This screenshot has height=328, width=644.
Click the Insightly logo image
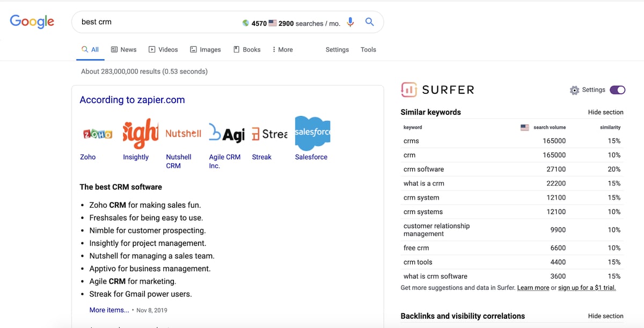(140, 133)
